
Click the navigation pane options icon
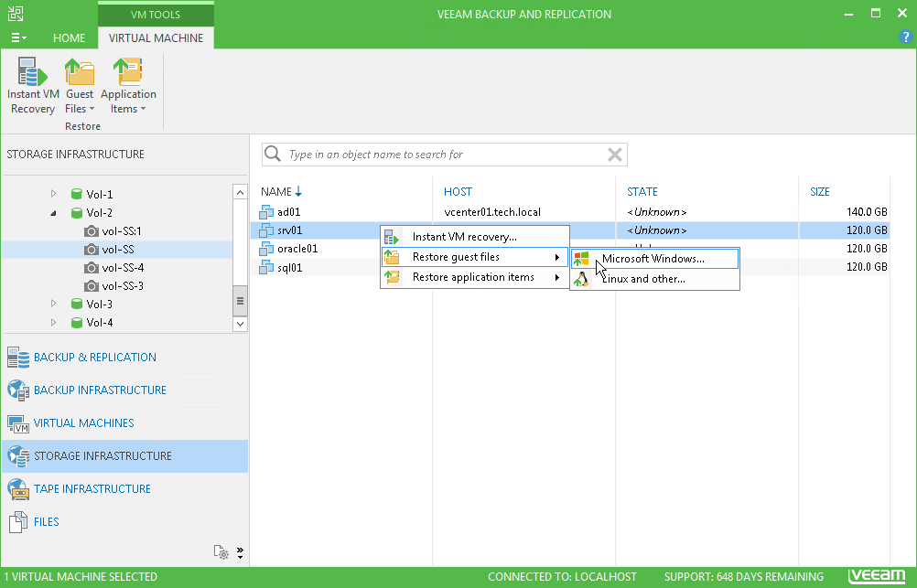[x=221, y=551]
